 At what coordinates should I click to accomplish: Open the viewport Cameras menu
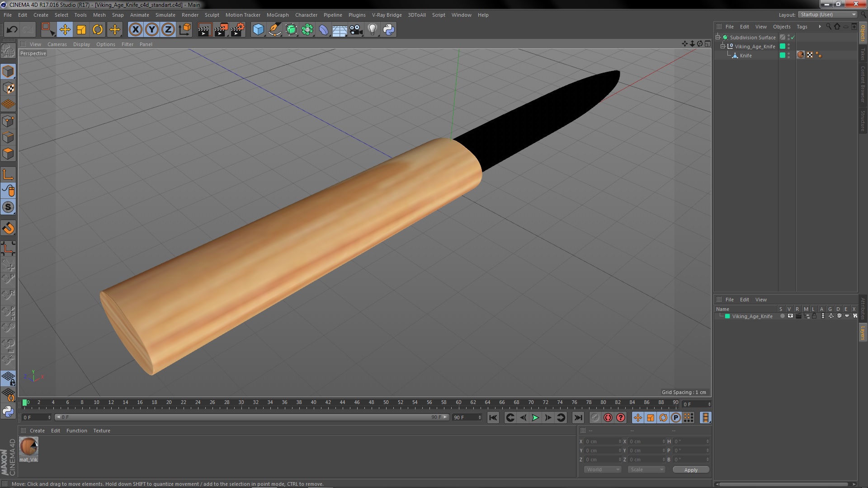57,44
